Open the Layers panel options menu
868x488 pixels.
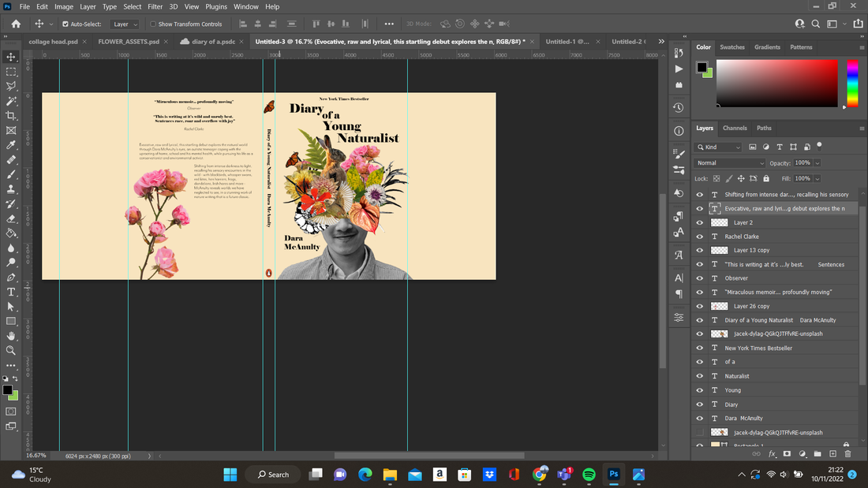coord(862,129)
